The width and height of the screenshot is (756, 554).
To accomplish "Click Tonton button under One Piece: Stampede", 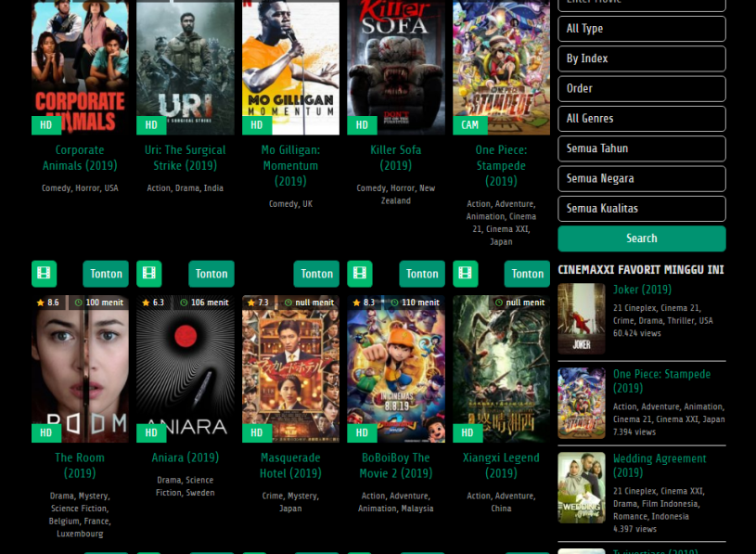I will point(527,274).
